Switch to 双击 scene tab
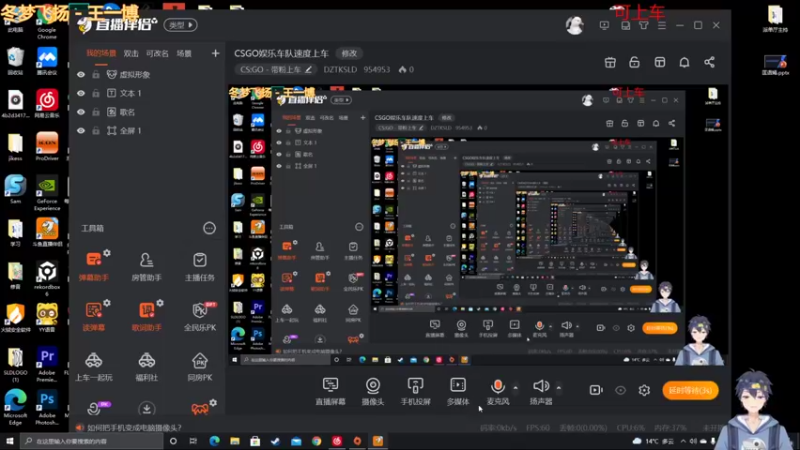 tap(131, 53)
